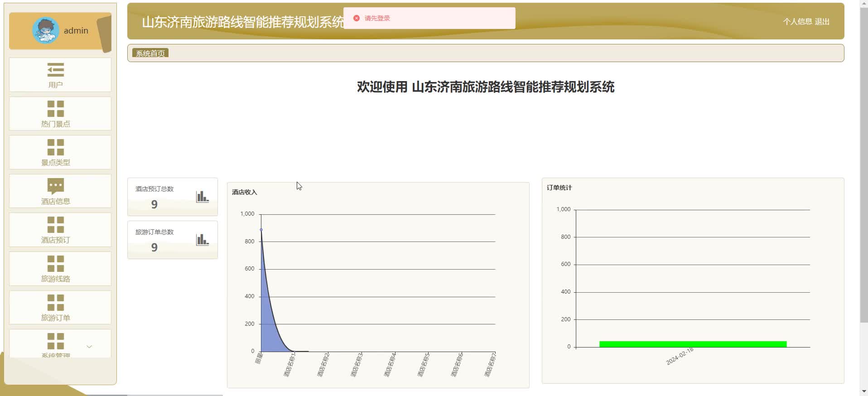Click the 酒店名称2 axis label

coord(323,365)
